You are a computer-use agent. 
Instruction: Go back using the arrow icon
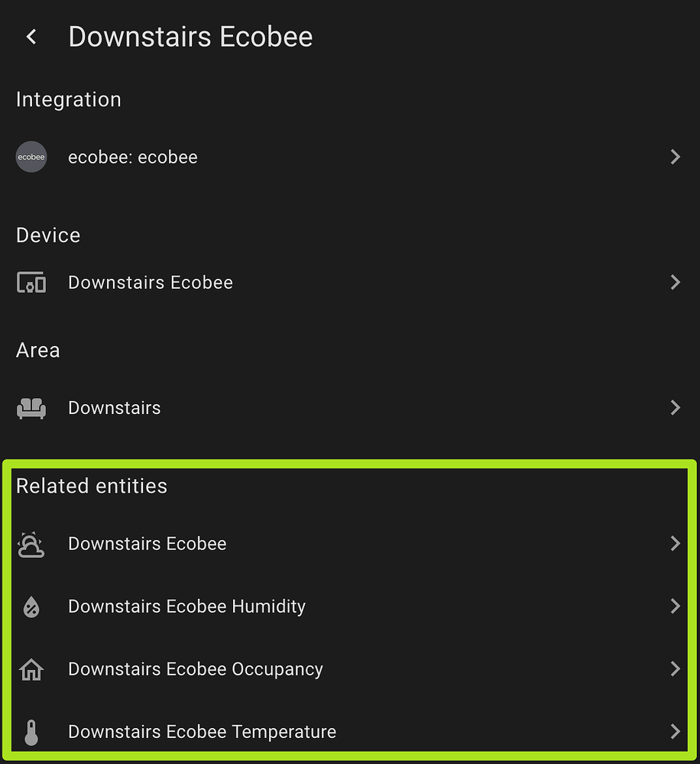pos(31,37)
